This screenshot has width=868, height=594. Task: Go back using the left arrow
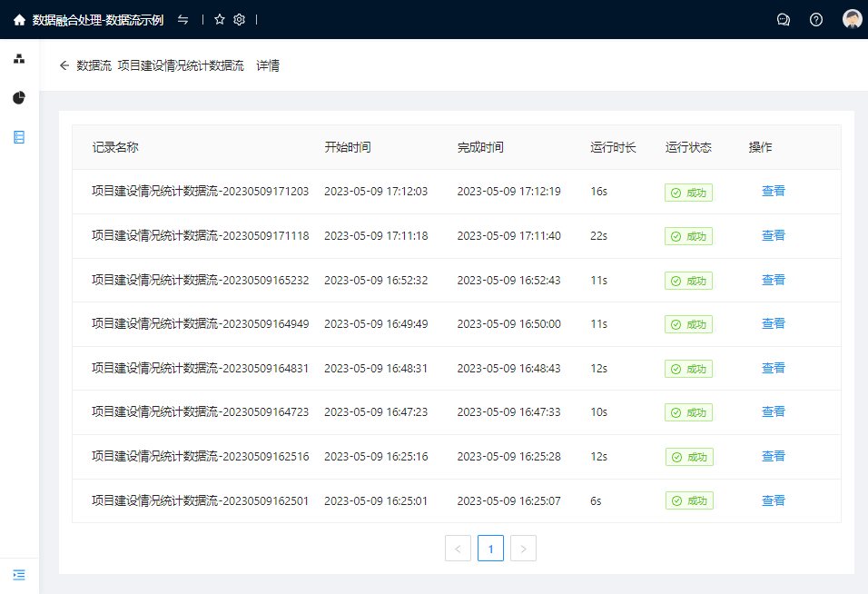point(64,65)
